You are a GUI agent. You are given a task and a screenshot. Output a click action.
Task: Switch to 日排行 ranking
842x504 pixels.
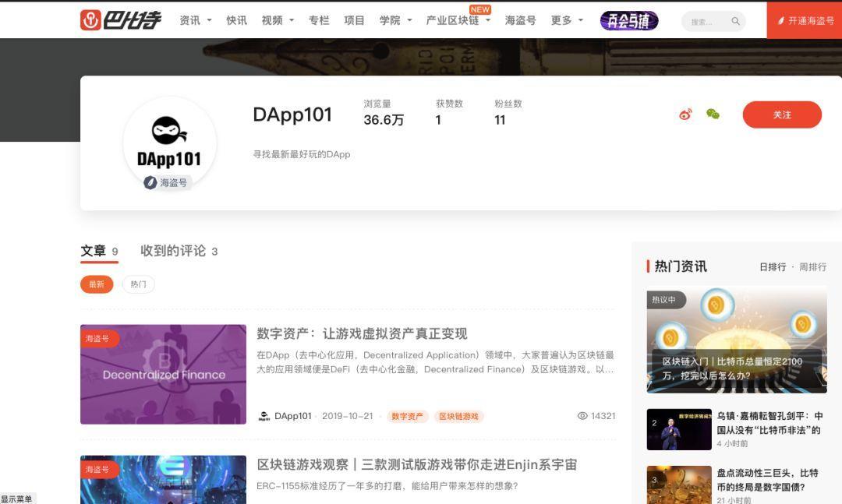pos(772,266)
